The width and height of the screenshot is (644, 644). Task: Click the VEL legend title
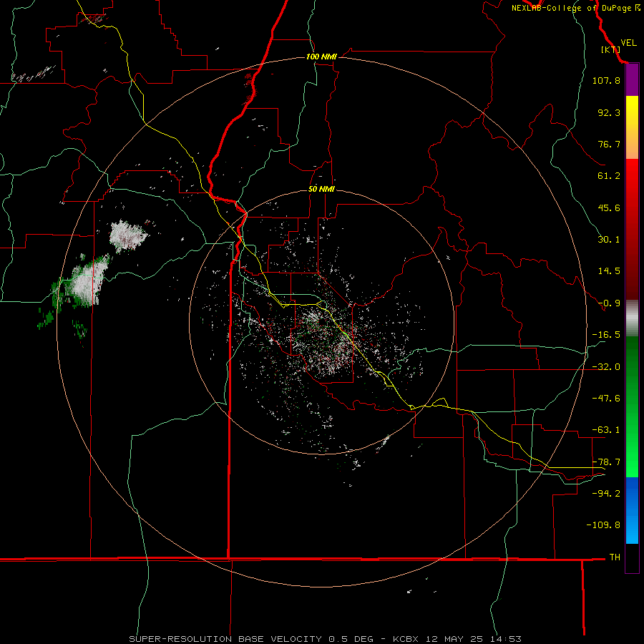[x=628, y=43]
